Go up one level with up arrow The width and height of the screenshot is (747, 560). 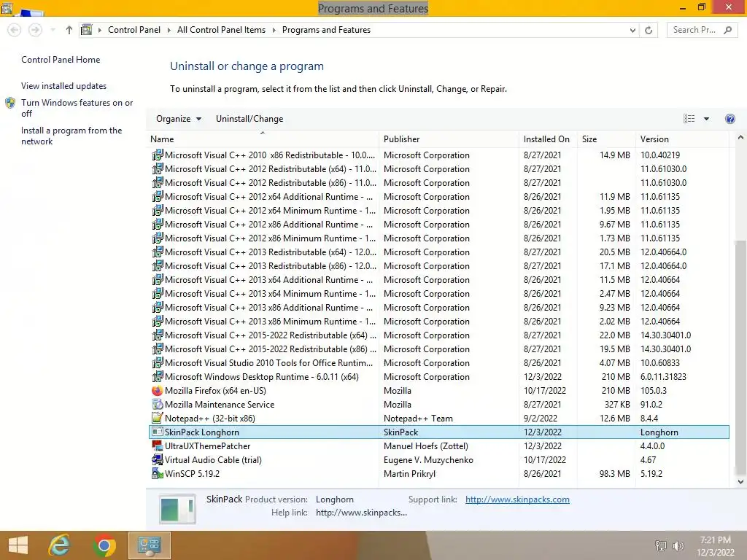point(69,30)
